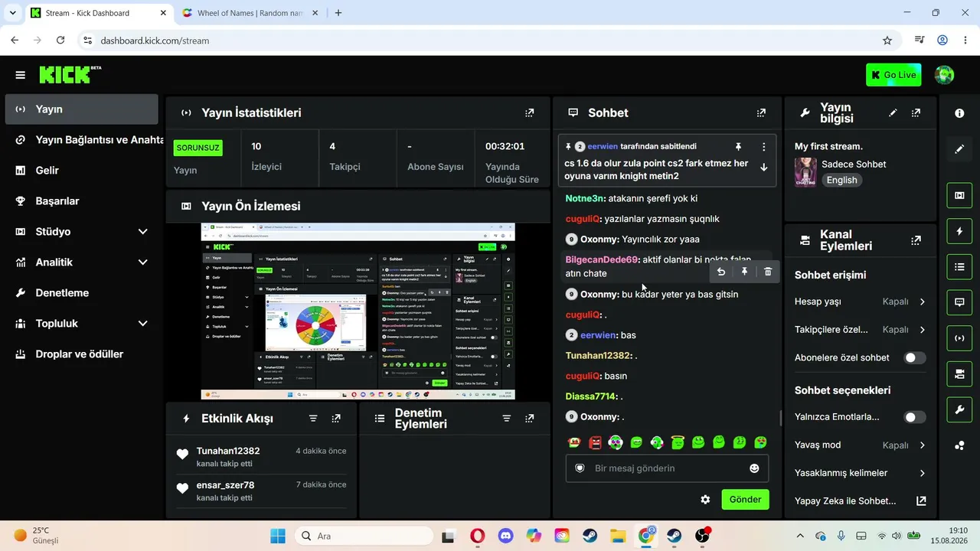Open the profile avatar menu
This screenshot has height=551, width=980.
tap(944, 75)
